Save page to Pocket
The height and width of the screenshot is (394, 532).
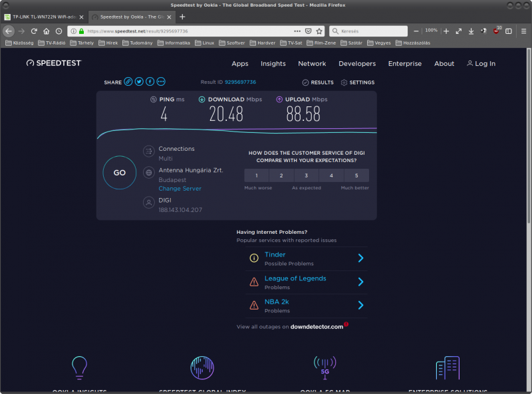click(x=308, y=31)
